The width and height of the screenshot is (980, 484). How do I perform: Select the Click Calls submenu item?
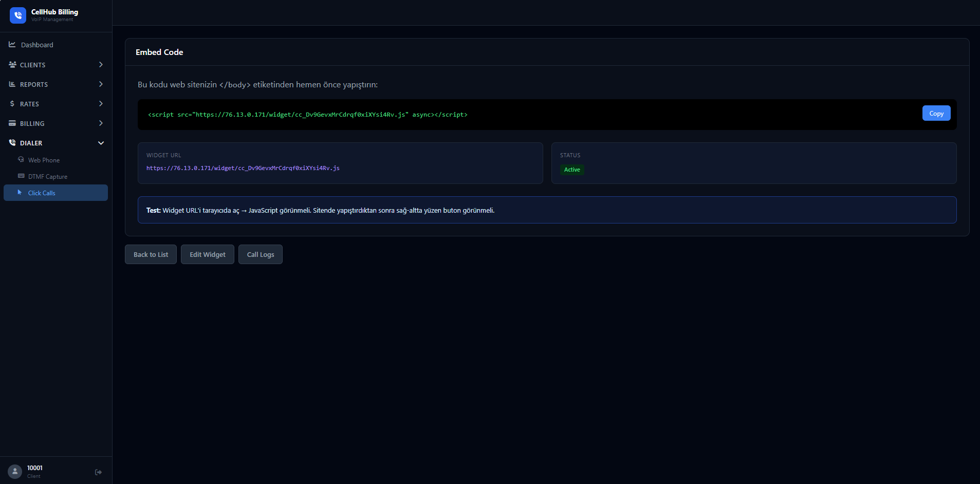click(56, 193)
